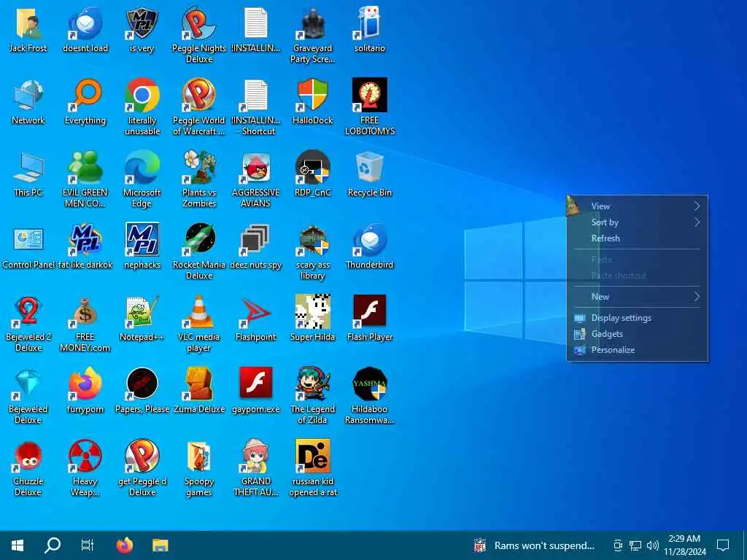Select Graveyard Party Screensaver icon

[x=313, y=23]
